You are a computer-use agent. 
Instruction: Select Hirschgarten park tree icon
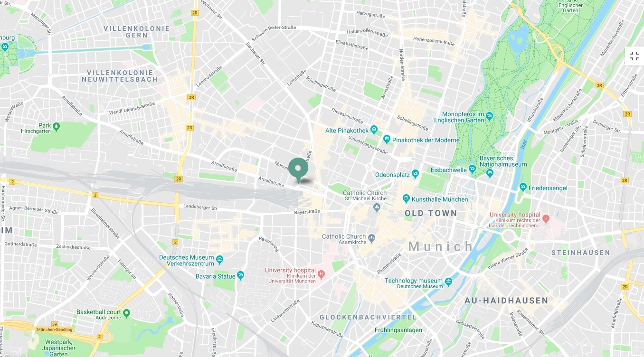pyautogui.click(x=56, y=126)
